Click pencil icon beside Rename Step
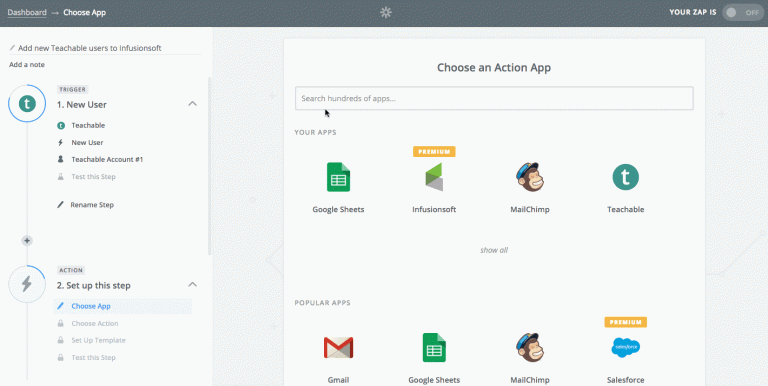 point(61,205)
